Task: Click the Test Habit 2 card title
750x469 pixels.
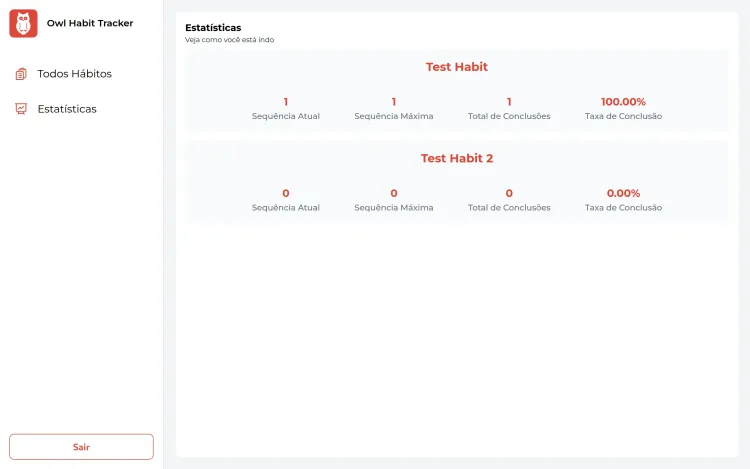Action: pyautogui.click(x=457, y=158)
